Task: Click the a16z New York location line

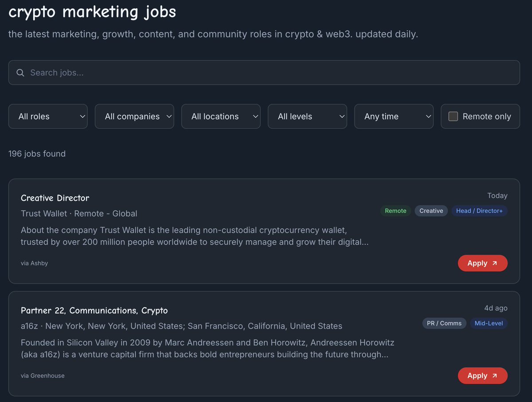Action: [x=181, y=326]
